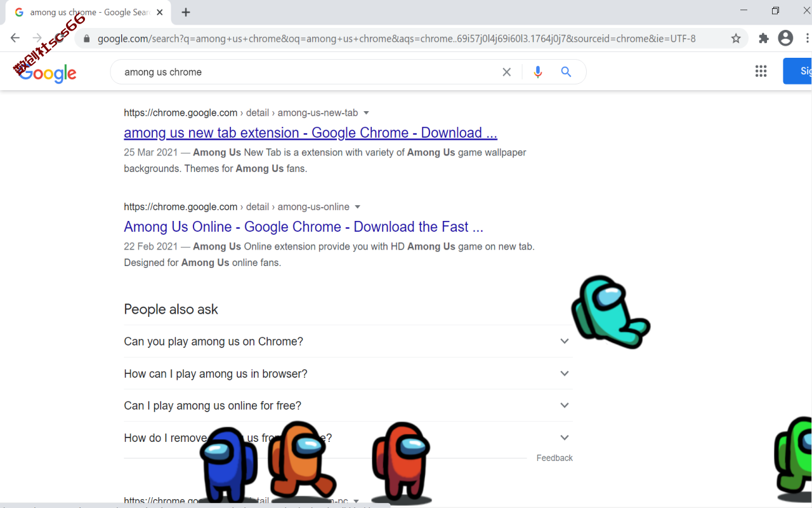Bookmark this page with the star
This screenshot has height=508, width=812.
tap(736, 39)
